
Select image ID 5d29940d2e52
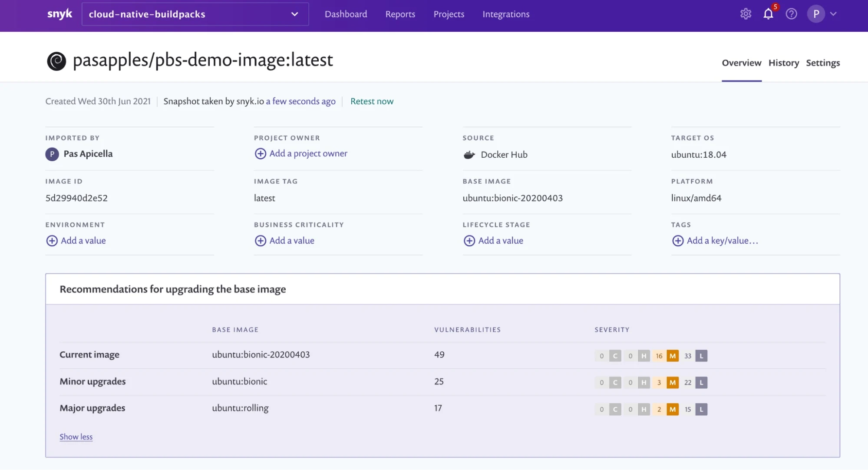[x=76, y=198]
